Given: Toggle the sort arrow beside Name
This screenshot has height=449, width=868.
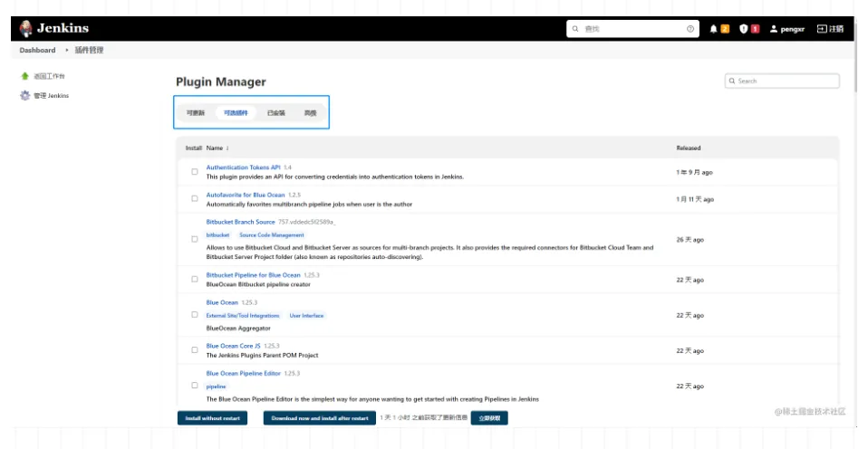Looking at the screenshot, I should (x=227, y=148).
